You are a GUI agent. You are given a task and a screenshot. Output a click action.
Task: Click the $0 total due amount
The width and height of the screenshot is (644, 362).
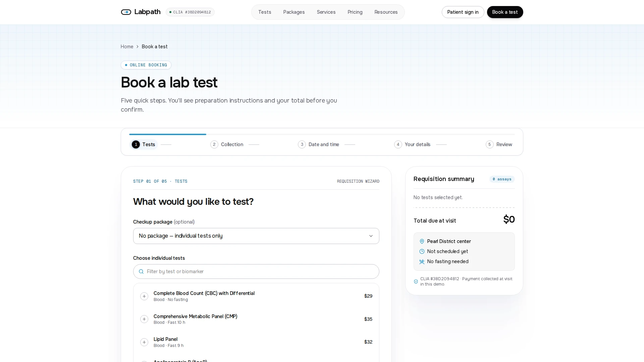pos(509,220)
